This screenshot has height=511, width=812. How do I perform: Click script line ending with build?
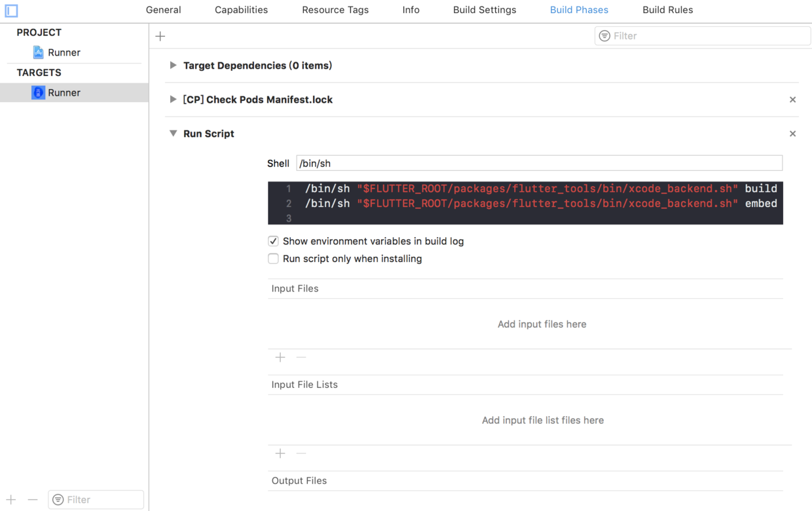[541, 189]
